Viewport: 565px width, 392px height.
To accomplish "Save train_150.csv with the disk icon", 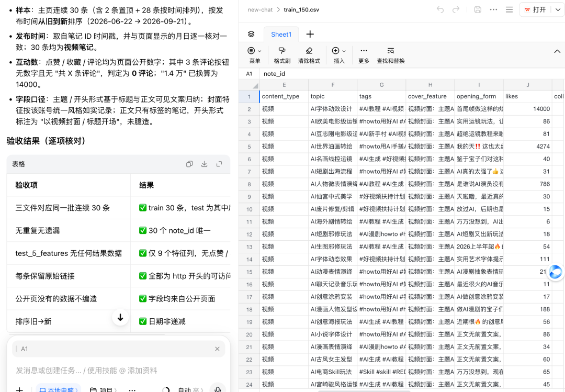I will pyautogui.click(x=478, y=10).
